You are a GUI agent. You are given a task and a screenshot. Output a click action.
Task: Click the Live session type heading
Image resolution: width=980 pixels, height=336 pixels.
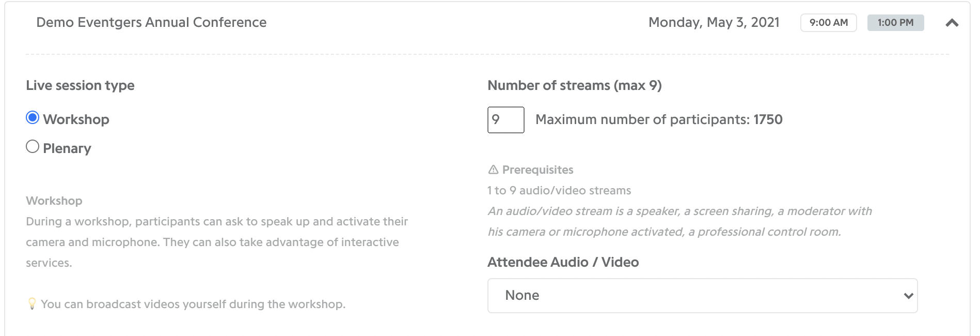(x=80, y=85)
